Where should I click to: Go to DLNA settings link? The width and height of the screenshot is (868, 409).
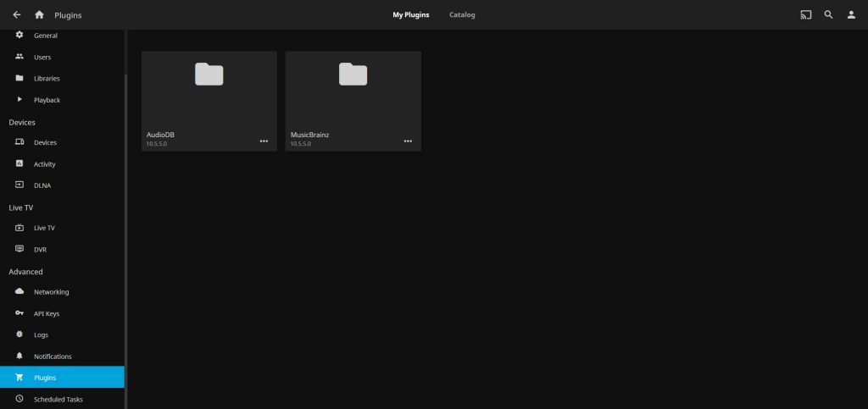click(x=62, y=185)
